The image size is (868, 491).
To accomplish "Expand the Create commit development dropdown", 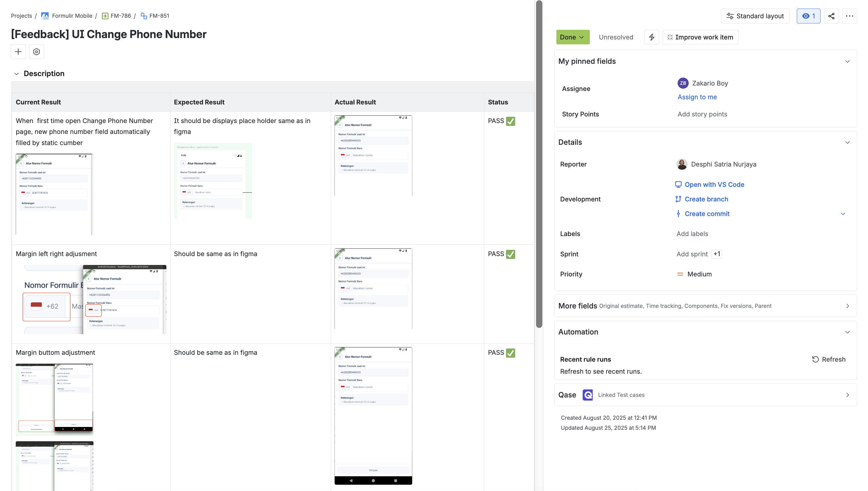I will point(843,214).
